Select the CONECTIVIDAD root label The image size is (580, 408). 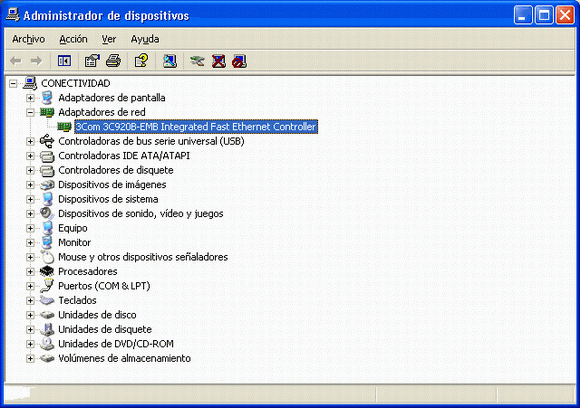tap(75, 83)
